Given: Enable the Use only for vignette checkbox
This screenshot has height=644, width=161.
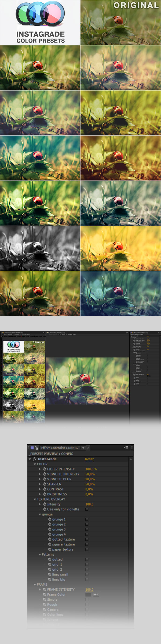Looking at the screenshot, I should click(87, 509).
